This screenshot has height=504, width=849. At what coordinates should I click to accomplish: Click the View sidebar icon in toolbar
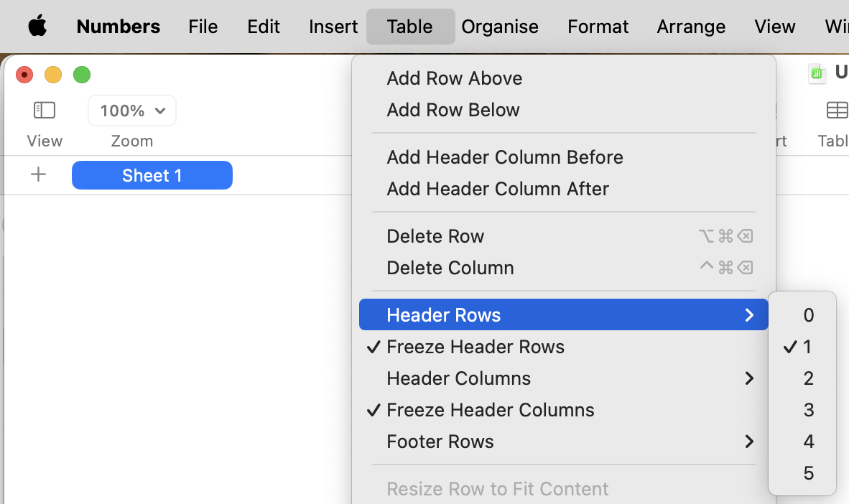pos(45,110)
